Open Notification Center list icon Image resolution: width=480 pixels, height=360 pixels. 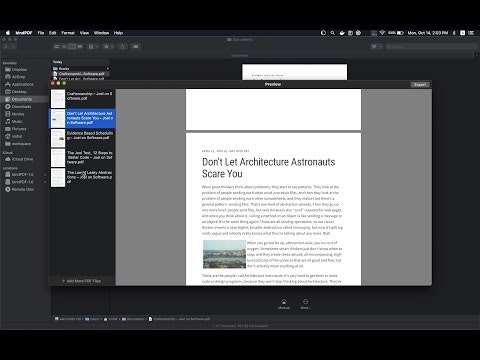tap(471, 33)
